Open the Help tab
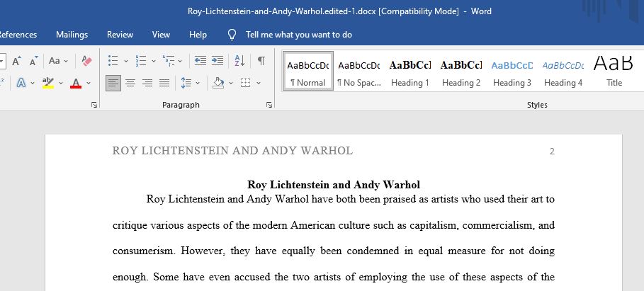Screen dimensions: 644x291 pos(198,35)
